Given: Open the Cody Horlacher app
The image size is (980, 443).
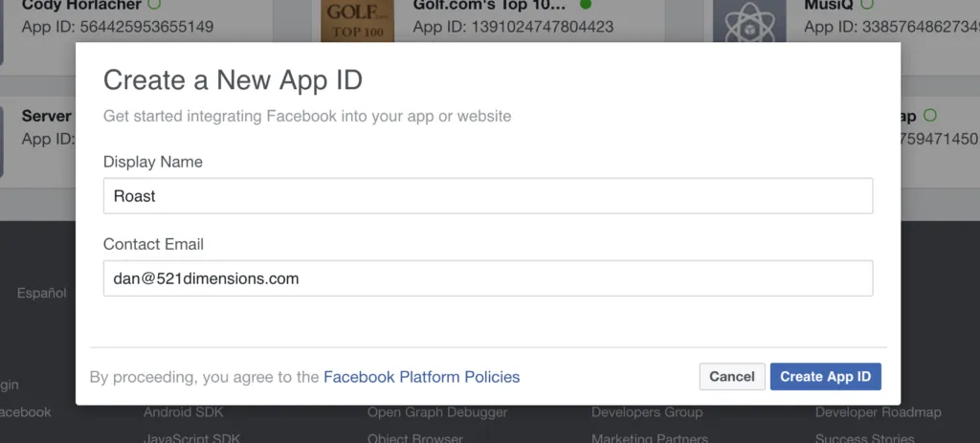Looking at the screenshot, I should (82, 5).
